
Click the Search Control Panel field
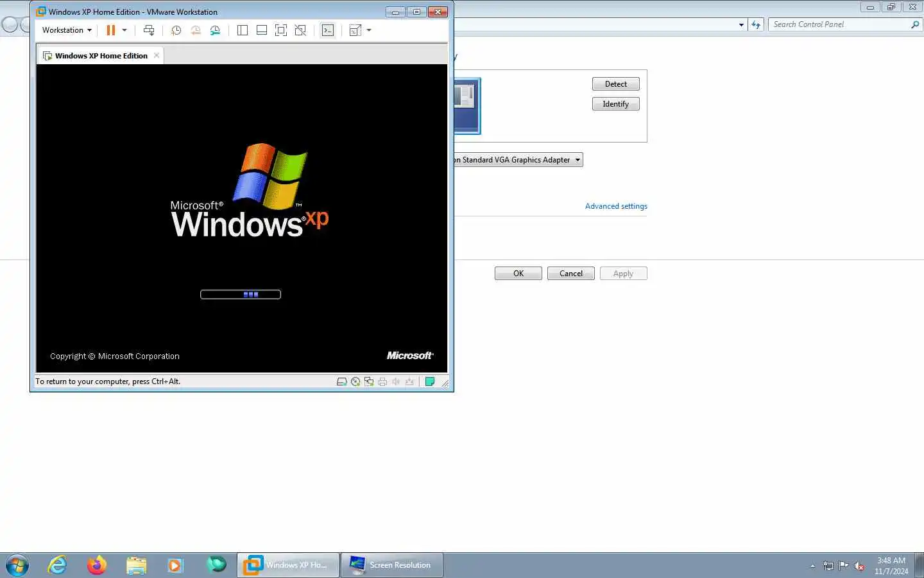pos(839,24)
